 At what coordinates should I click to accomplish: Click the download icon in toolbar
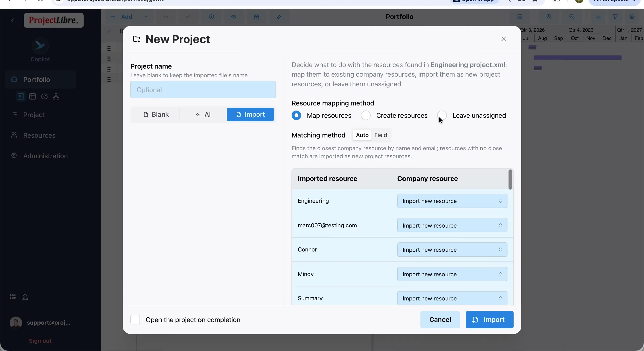point(598,17)
